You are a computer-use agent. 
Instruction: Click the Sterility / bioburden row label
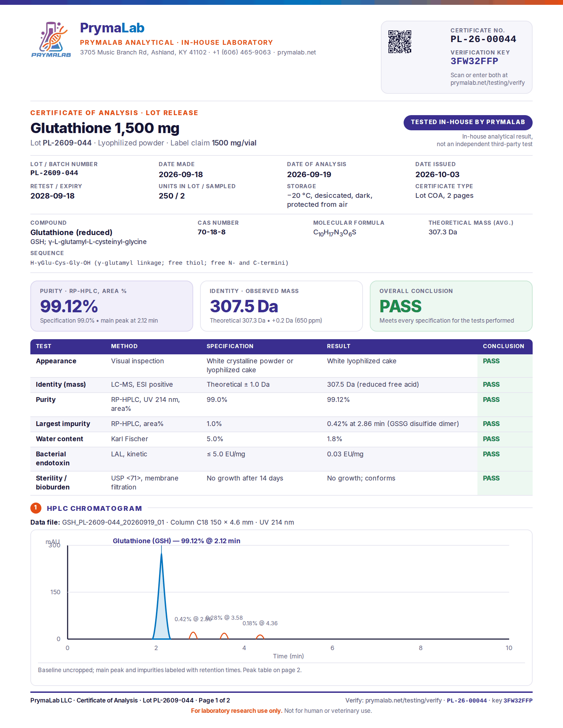click(53, 483)
